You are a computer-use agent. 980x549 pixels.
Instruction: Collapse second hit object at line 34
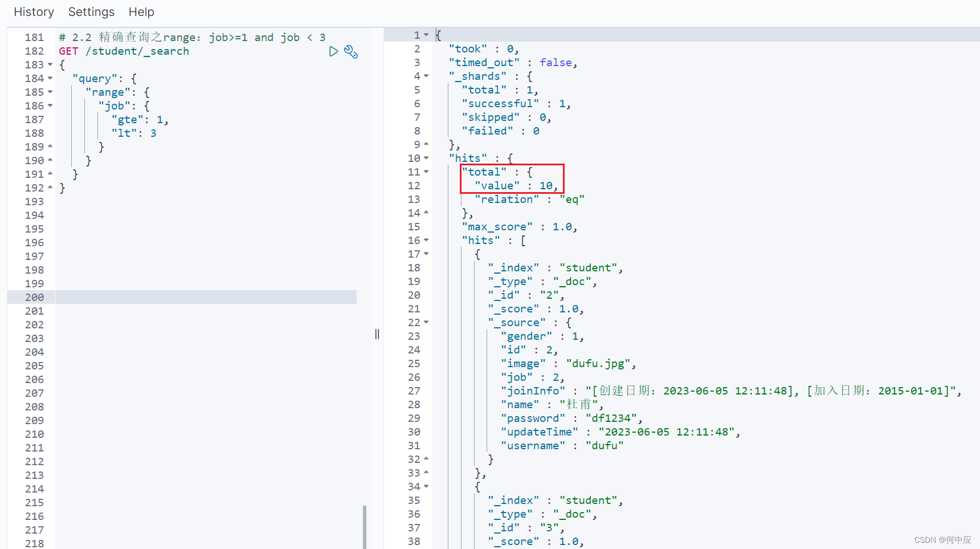(x=426, y=486)
